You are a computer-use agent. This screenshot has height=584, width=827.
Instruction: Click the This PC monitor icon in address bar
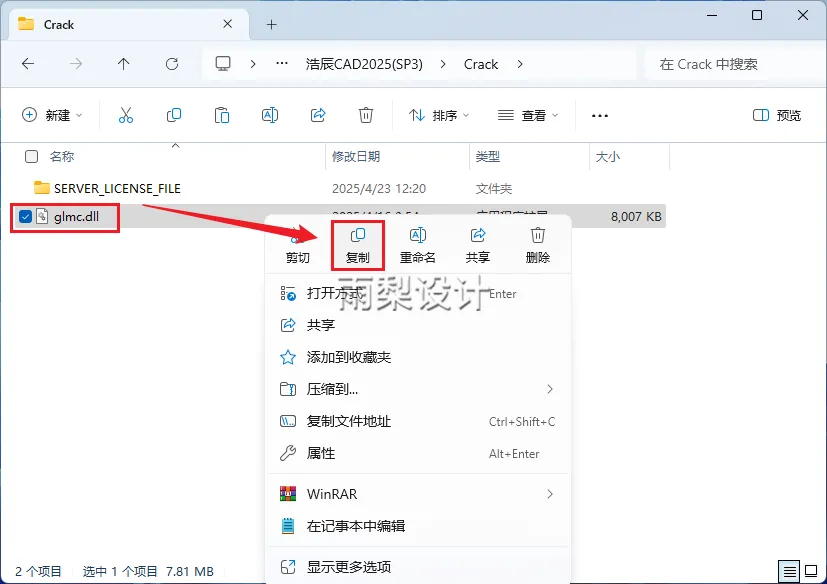223,64
